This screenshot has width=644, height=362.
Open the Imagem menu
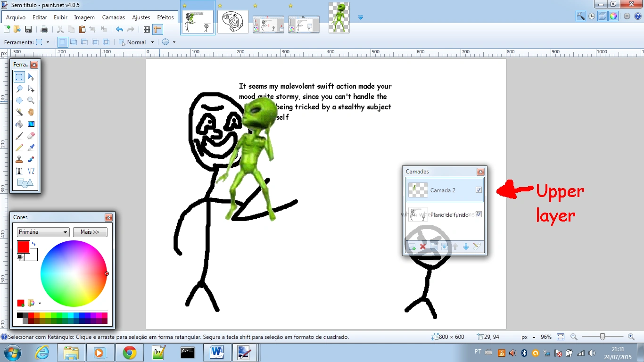coord(84,17)
